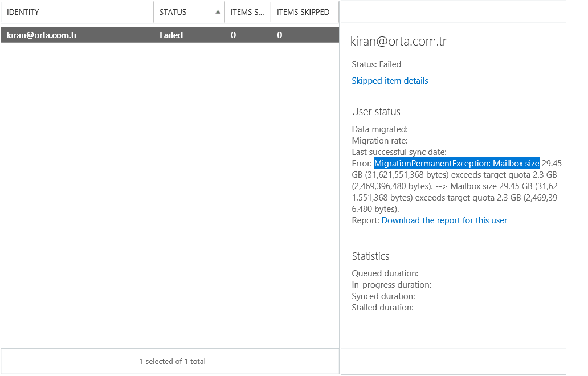Click the Status: Failed text in details

377,64
